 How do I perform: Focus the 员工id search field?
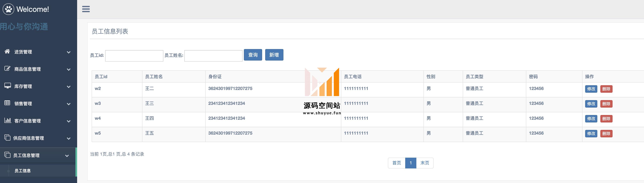(134, 55)
